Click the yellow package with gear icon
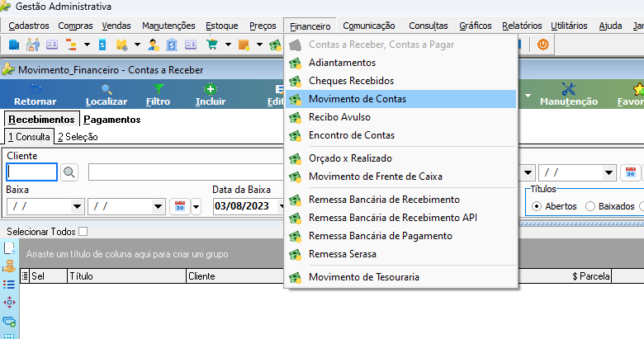 coord(121,45)
